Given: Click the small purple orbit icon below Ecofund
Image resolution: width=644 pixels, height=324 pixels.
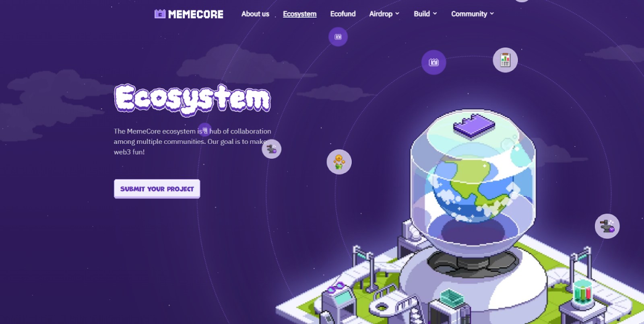Looking at the screenshot, I should tap(338, 37).
